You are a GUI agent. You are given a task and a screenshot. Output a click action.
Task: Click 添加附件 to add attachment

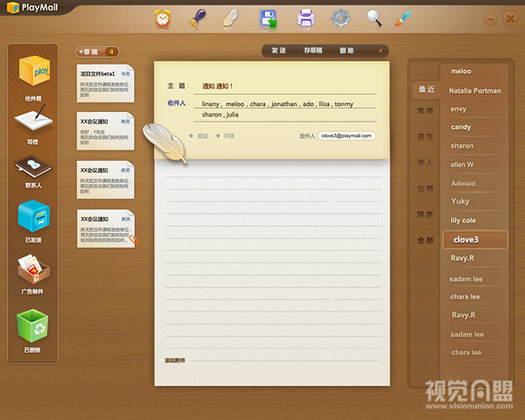[175, 360]
